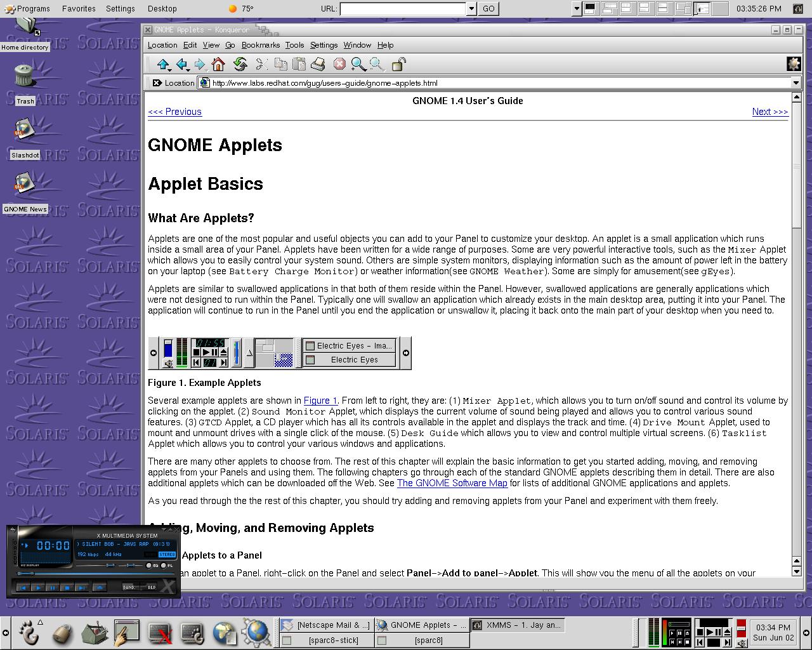The width and height of the screenshot is (812, 650).
Task: Open the Location menu
Action: click(x=162, y=45)
